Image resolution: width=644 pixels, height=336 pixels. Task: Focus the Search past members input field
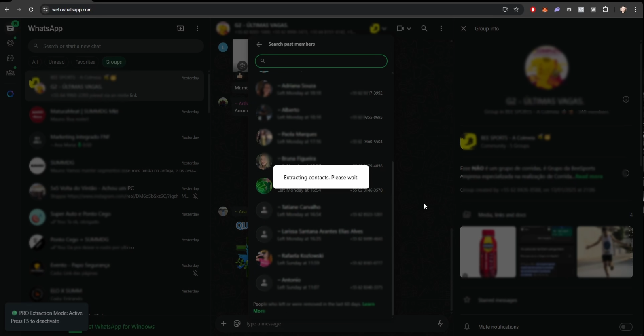click(x=321, y=61)
